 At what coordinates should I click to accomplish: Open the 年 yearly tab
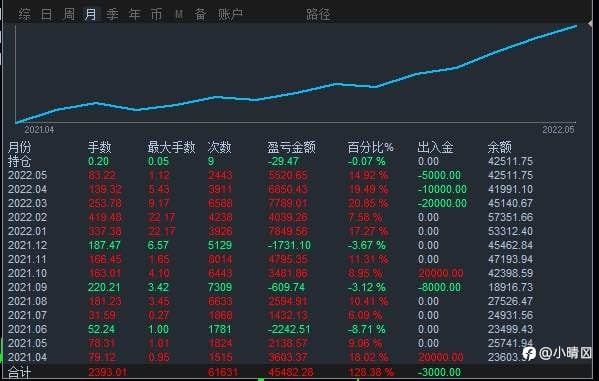[134, 15]
